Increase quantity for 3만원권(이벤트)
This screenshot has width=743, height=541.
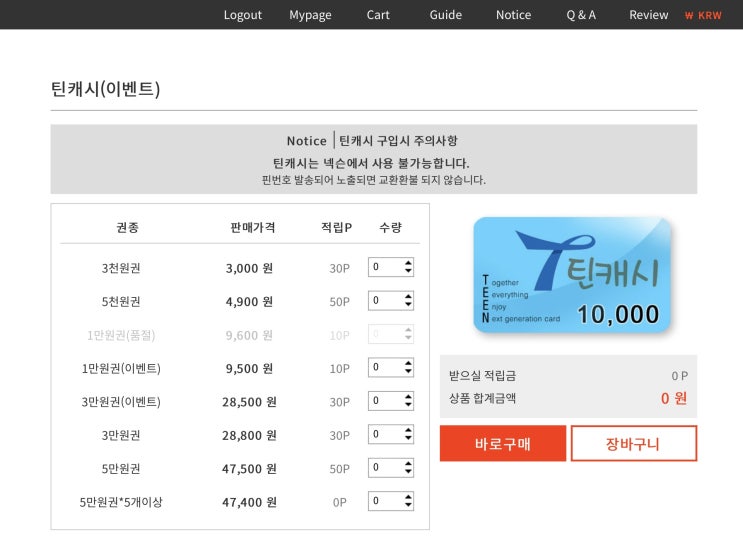coord(408,396)
